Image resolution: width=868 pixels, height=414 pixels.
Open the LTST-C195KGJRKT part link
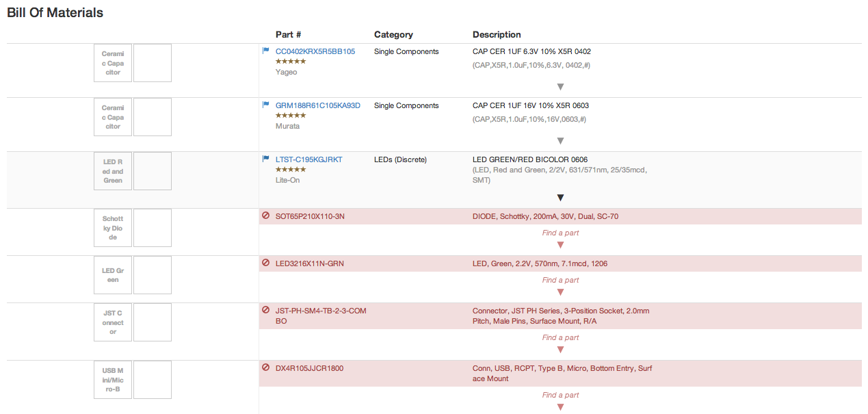(x=308, y=159)
